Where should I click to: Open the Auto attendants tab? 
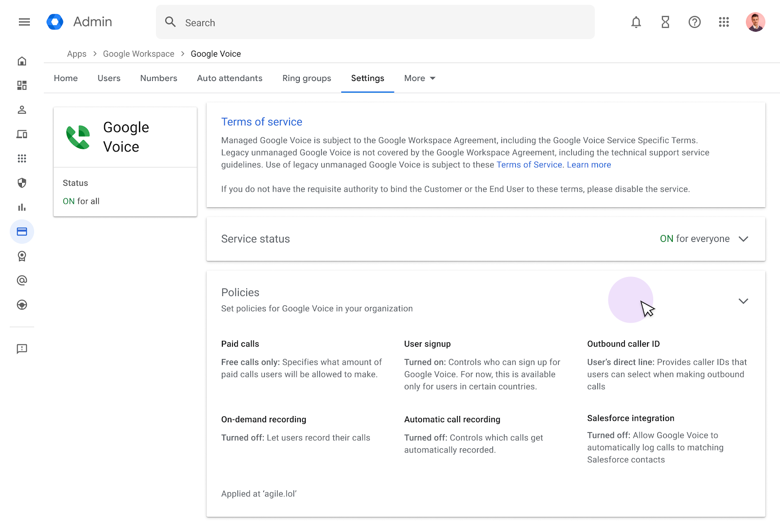(230, 78)
